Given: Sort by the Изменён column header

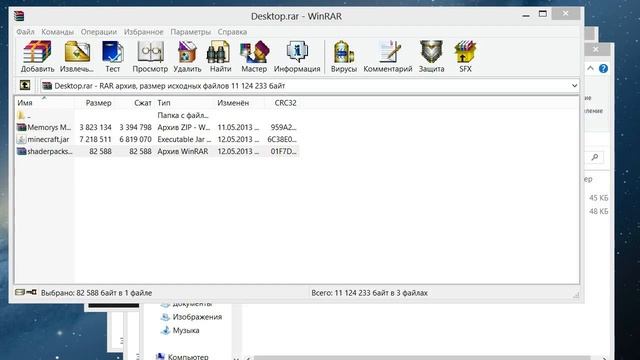Looking at the screenshot, I should pos(240,103).
